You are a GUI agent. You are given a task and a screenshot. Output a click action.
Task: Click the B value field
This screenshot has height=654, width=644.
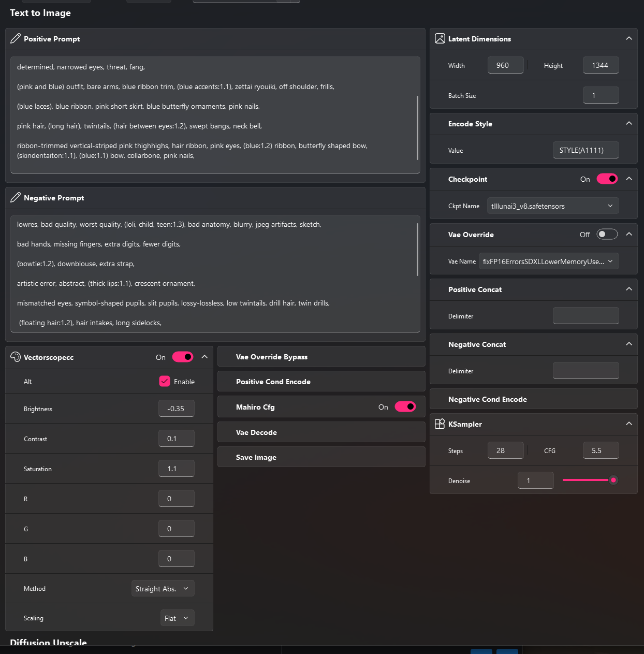[x=177, y=559]
